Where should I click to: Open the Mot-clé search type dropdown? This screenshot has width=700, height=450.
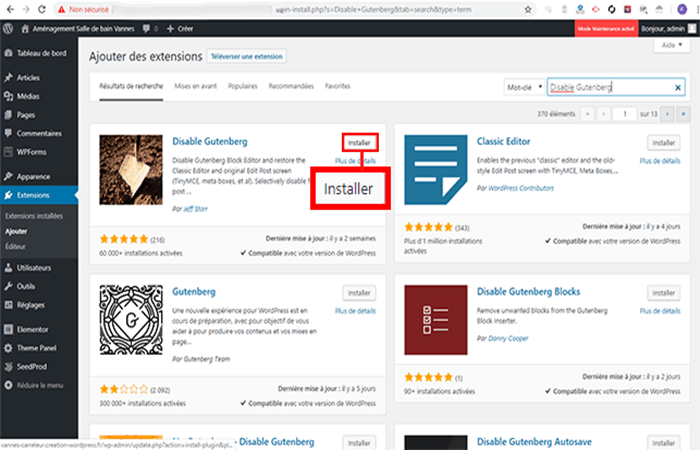(x=524, y=87)
